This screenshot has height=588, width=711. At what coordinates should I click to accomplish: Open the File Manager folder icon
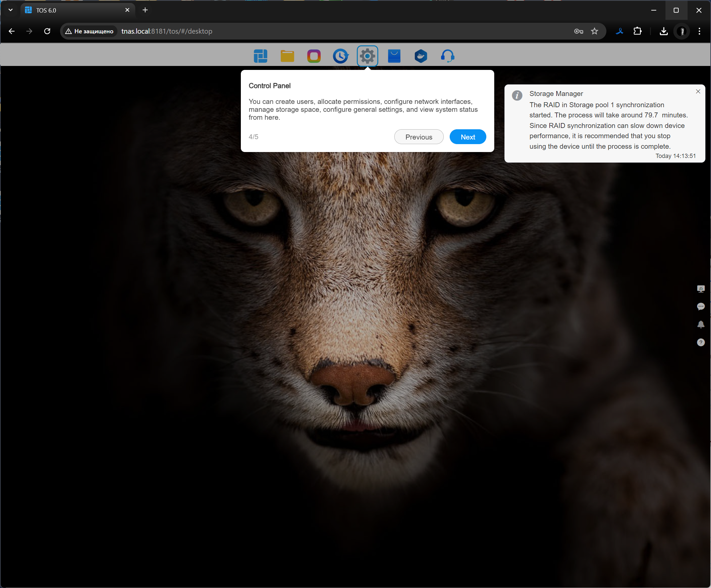pyautogui.click(x=287, y=56)
